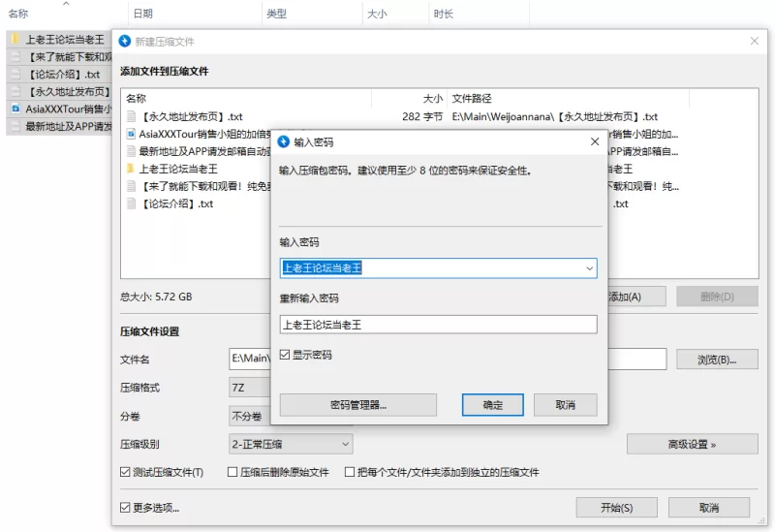
Task: Click the 浏览(B)... button
Action: (x=717, y=360)
